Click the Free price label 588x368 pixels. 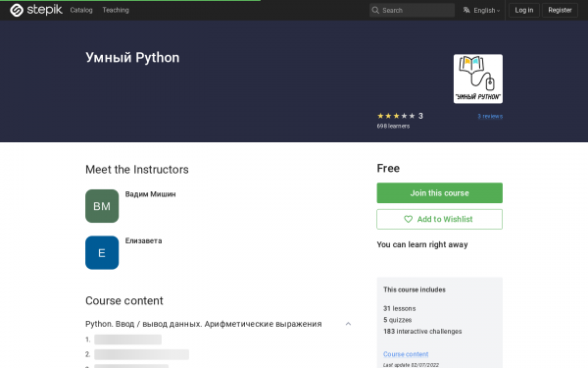388,168
